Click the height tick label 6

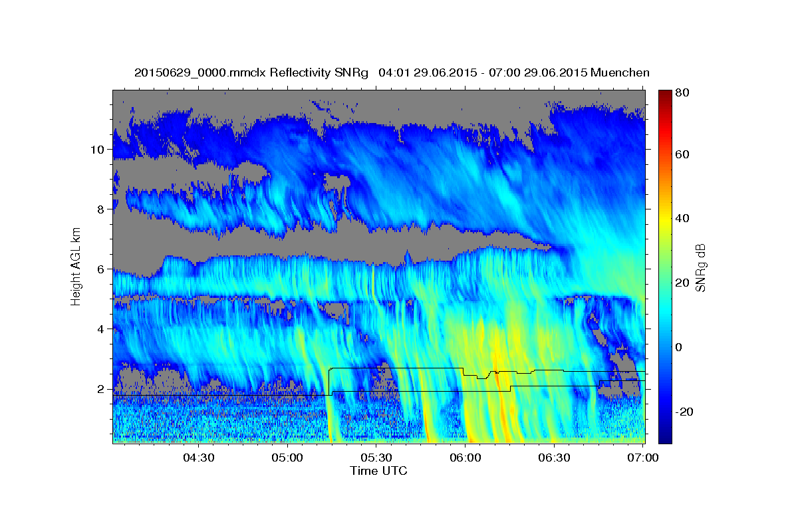click(x=102, y=269)
